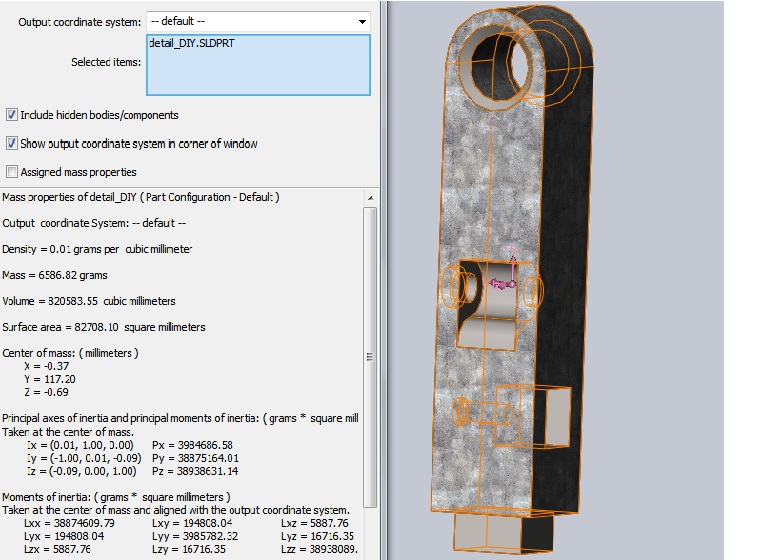768x560 pixels.
Task: Click the Surface area = 82708.10 line
Action: pyautogui.click(x=104, y=327)
